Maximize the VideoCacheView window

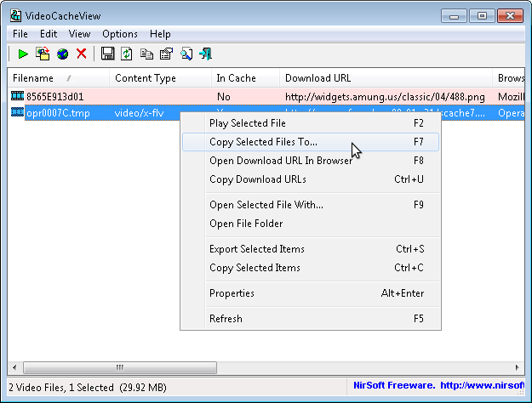(482, 16)
